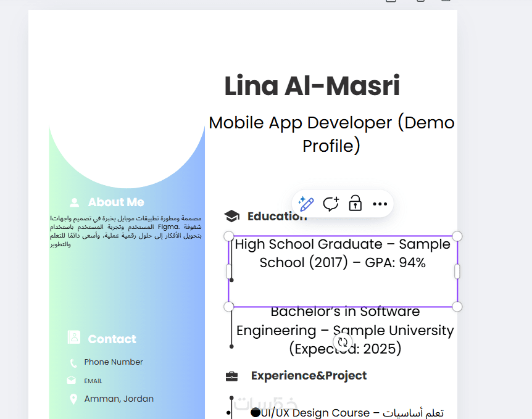Click the location pin icon near Amman, Jordan
The height and width of the screenshot is (419, 532).
tap(73, 399)
